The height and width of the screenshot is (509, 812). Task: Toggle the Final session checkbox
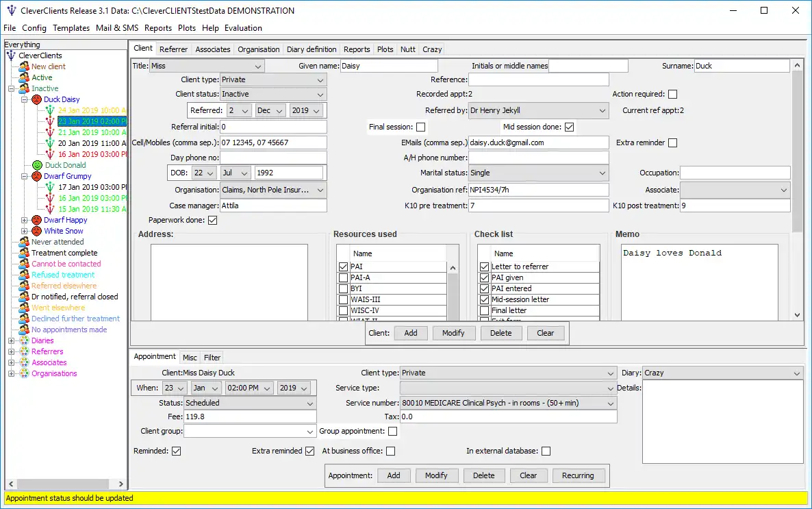click(x=420, y=127)
